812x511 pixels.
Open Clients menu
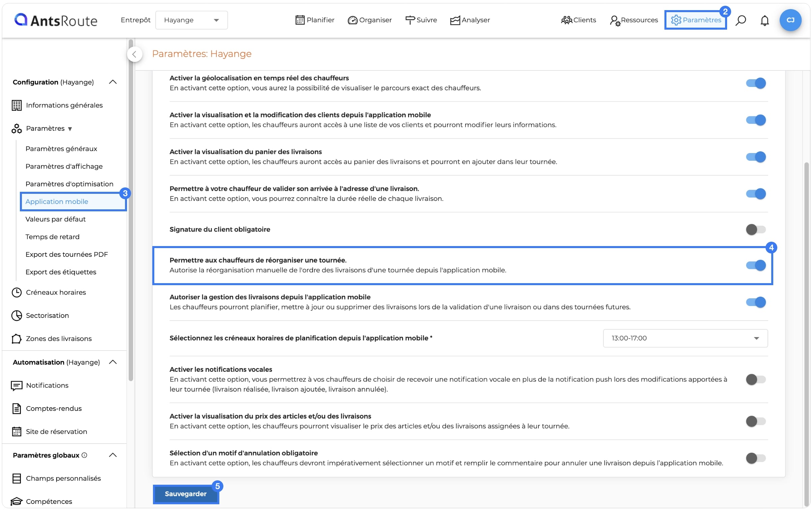[578, 20]
